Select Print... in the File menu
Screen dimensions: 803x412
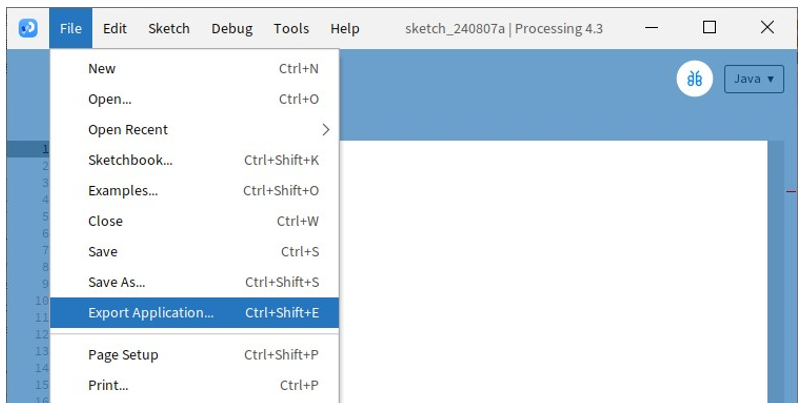pos(195,385)
